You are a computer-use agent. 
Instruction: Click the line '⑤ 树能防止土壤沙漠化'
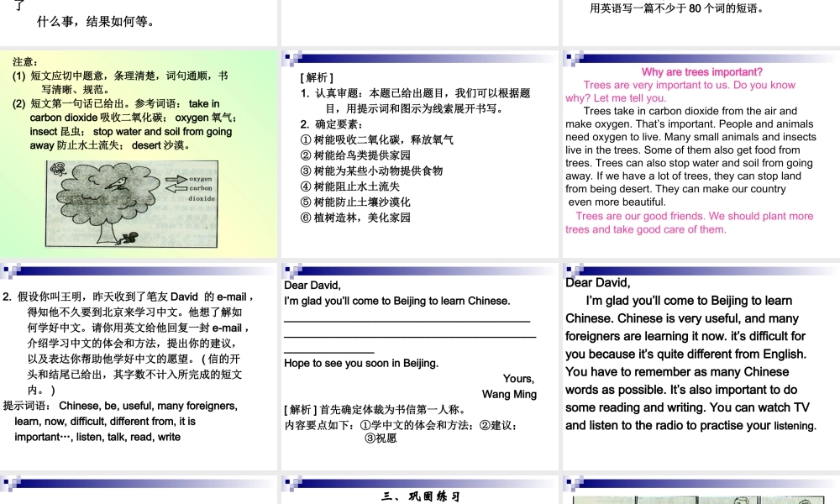coord(355,202)
